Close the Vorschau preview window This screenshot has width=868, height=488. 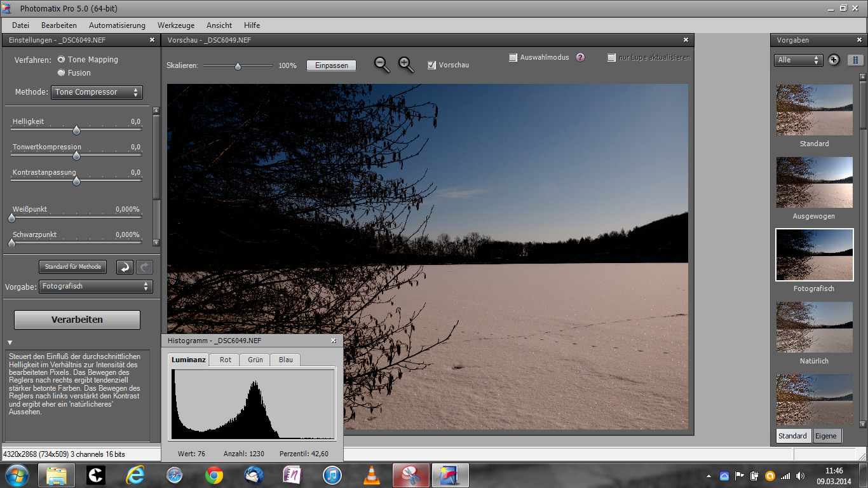[x=686, y=39]
